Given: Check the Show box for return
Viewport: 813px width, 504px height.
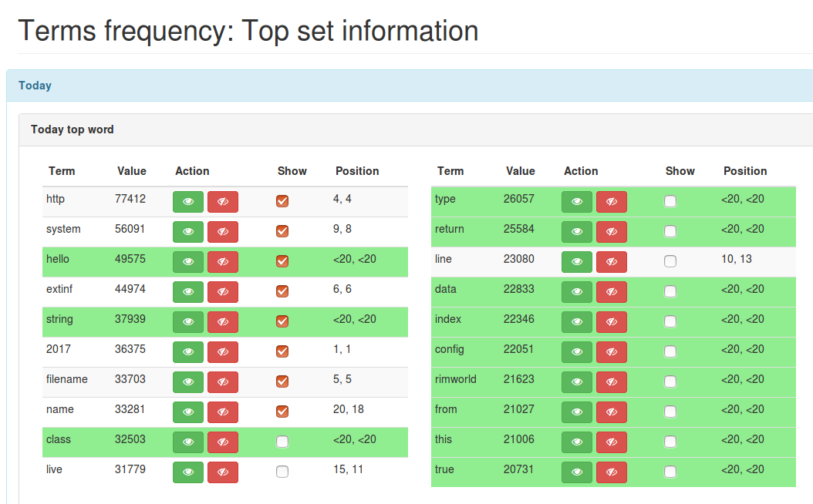Looking at the screenshot, I should pos(670,231).
